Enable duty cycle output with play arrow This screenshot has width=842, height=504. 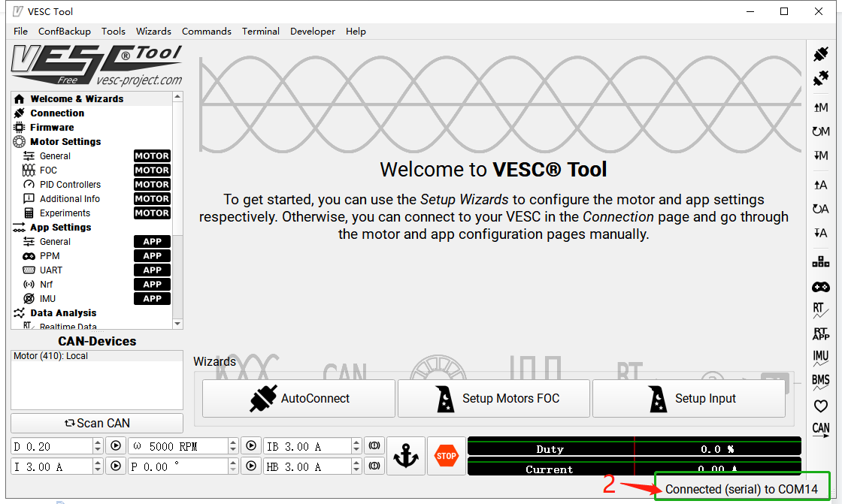pos(115,445)
